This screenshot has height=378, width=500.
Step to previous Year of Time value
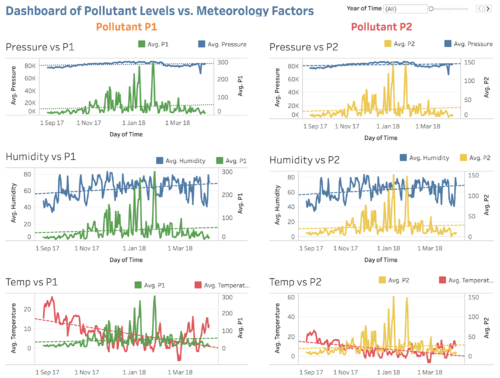[x=479, y=9]
